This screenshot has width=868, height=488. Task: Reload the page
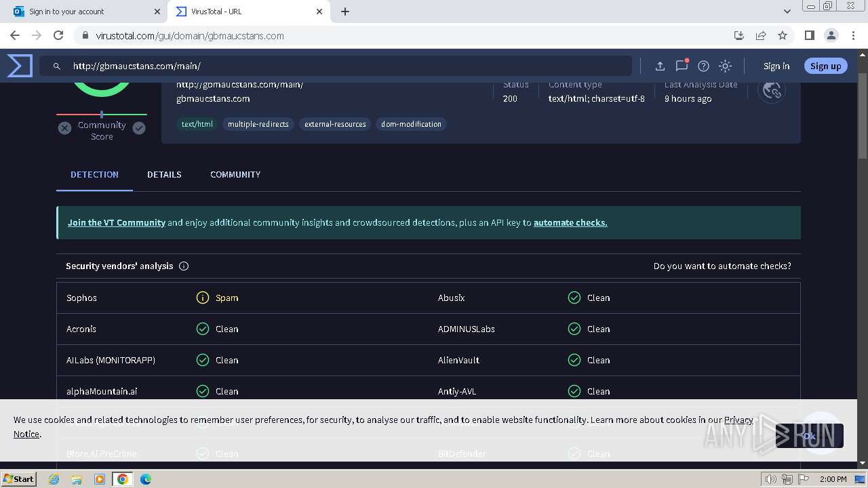point(58,35)
